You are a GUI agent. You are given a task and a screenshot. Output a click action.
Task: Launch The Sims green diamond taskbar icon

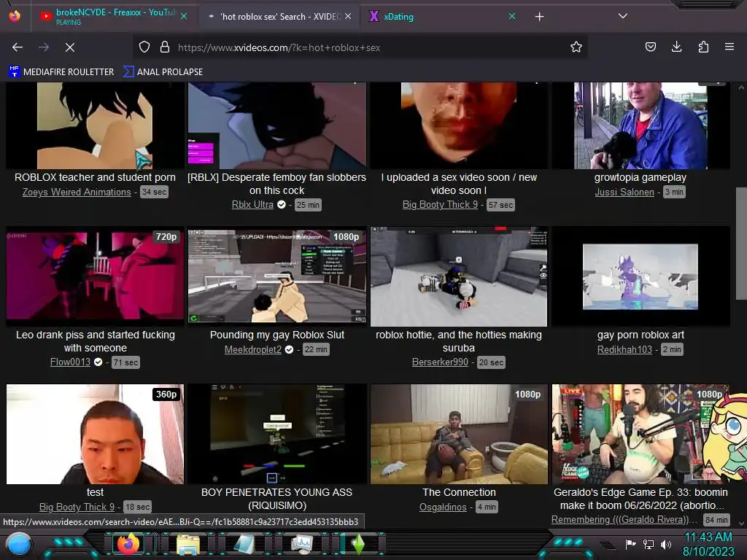[359, 544]
